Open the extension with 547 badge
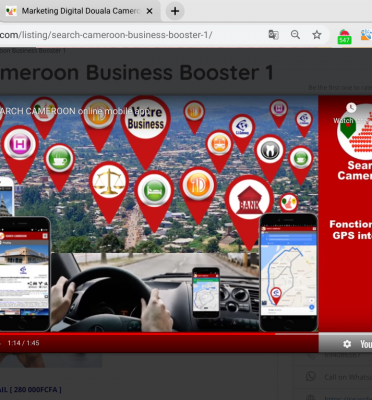 344,36
